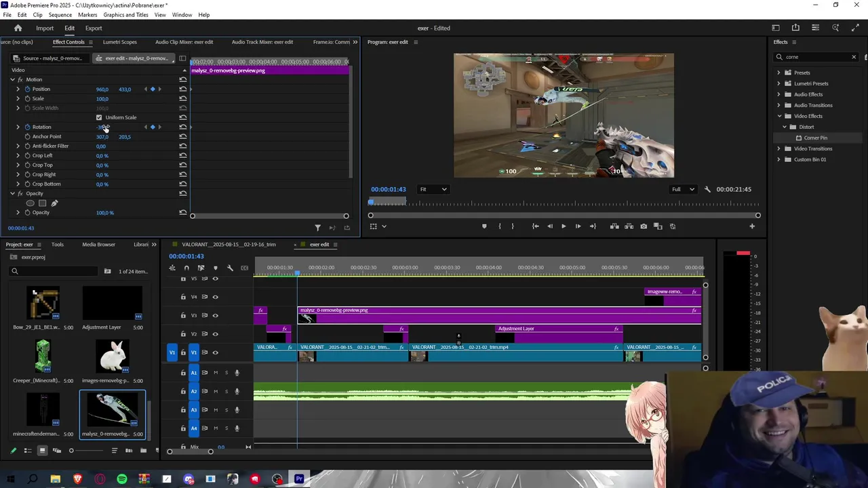Toggle Snap magnet in the timeline
Screen dimensions: 868x488
(x=186, y=268)
